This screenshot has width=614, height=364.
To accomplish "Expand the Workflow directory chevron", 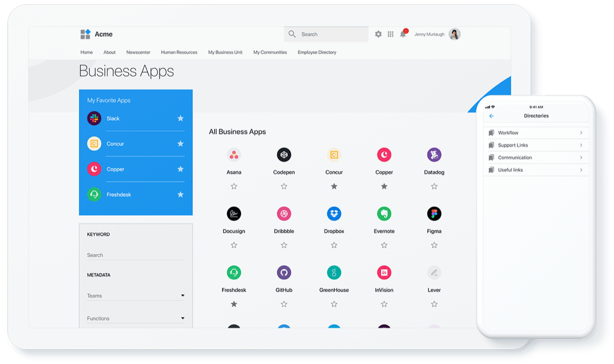I will (x=581, y=133).
